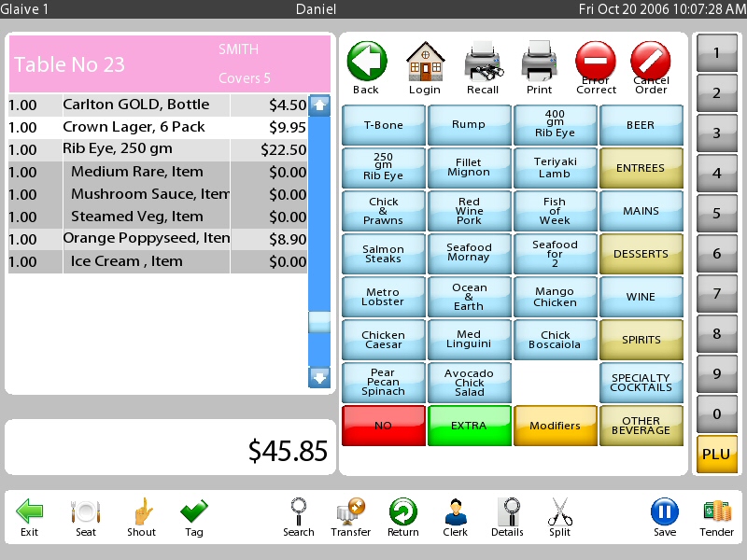The height and width of the screenshot is (560, 747).
Task: Open the Modifiers button
Action: [x=555, y=426]
